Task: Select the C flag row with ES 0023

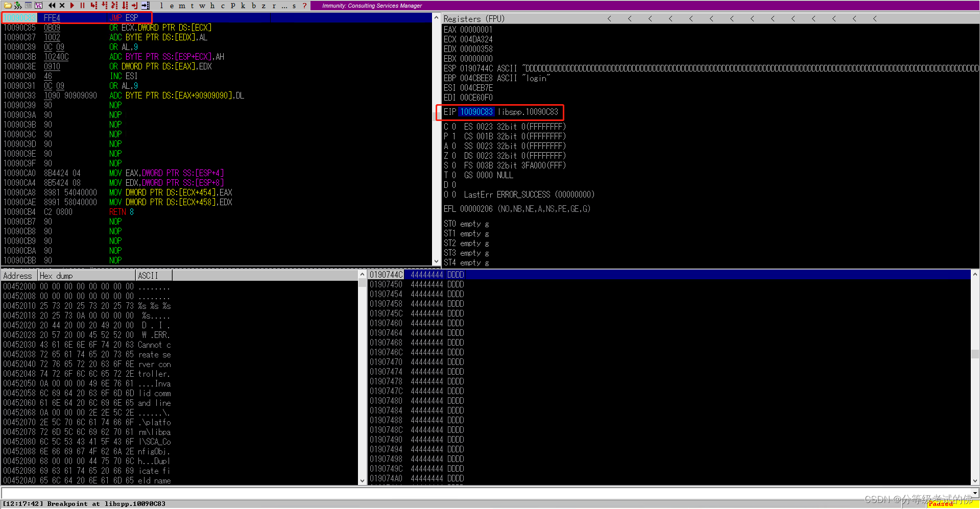Action: pyautogui.click(x=505, y=127)
